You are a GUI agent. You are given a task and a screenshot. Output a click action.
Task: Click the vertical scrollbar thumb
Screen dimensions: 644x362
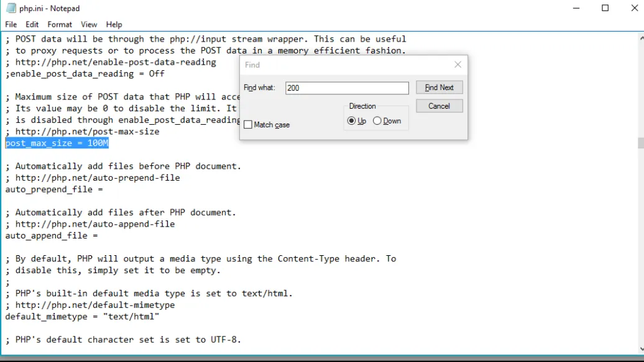[641, 143]
